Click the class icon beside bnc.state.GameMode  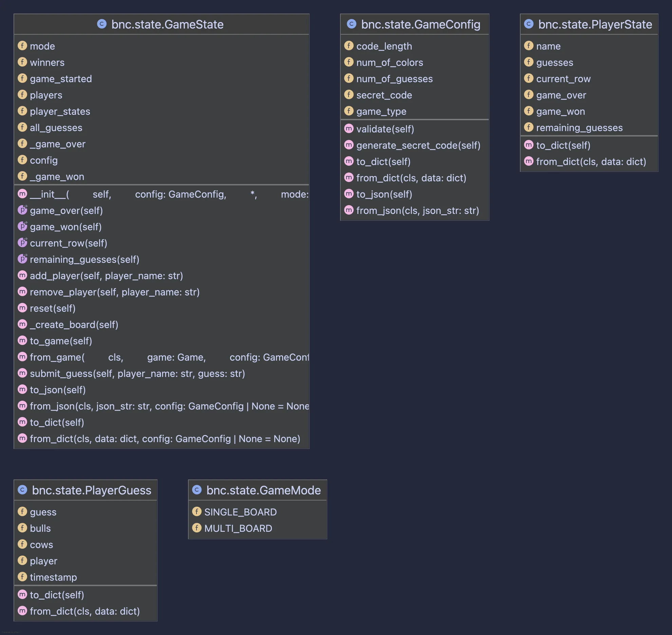(x=197, y=490)
